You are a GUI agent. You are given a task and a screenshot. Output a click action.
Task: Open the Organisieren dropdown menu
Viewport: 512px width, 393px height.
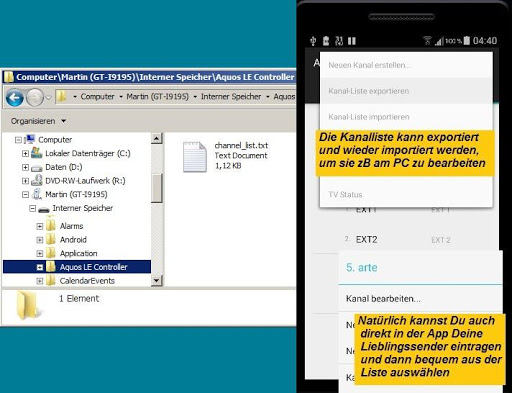click(x=38, y=121)
